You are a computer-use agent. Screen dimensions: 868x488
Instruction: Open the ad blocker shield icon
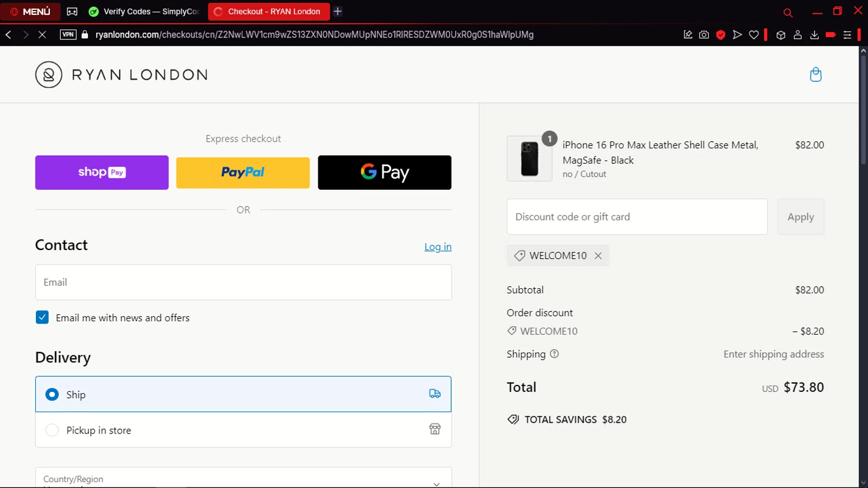click(x=720, y=35)
